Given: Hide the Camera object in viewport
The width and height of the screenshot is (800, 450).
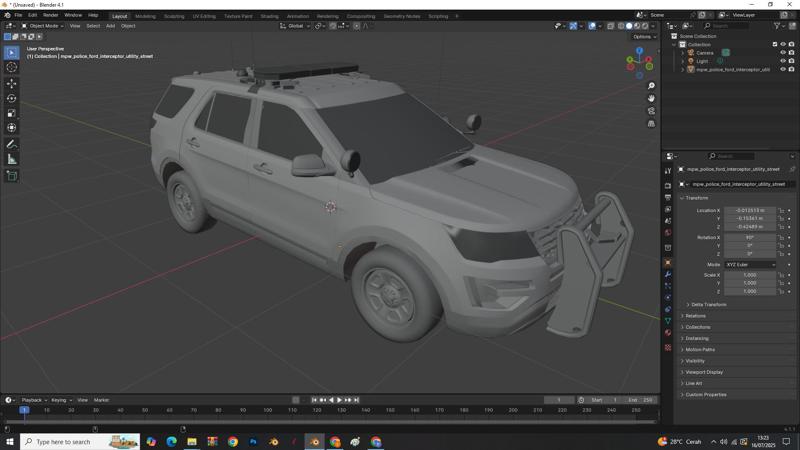Looking at the screenshot, I should tap(783, 53).
